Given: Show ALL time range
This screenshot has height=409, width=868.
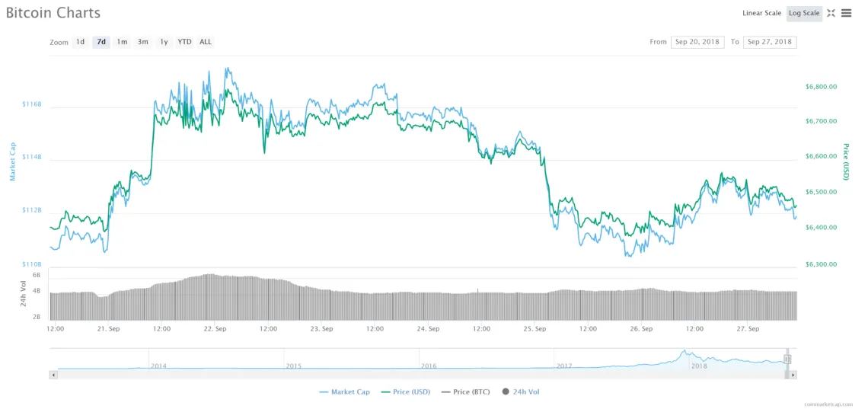Looking at the screenshot, I should (206, 42).
